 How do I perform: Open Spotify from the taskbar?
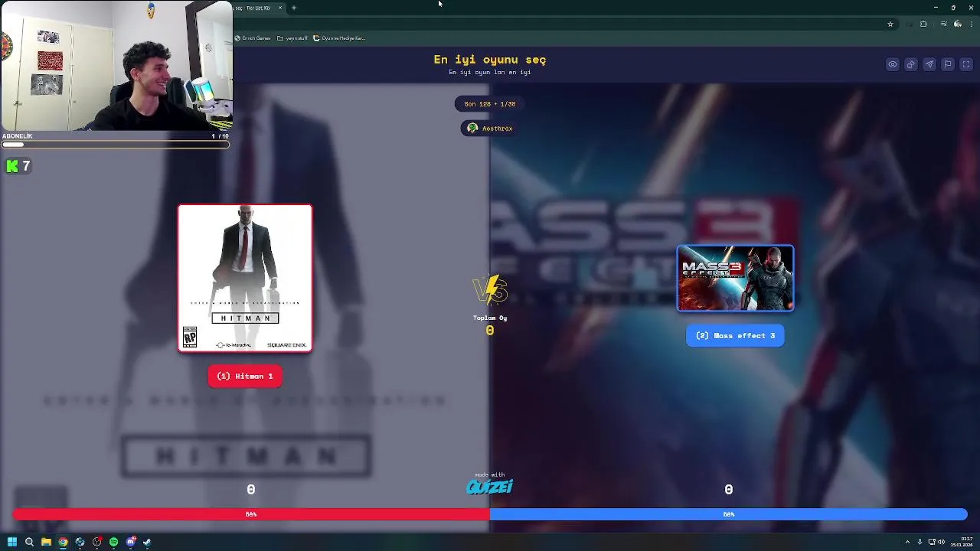tap(113, 542)
